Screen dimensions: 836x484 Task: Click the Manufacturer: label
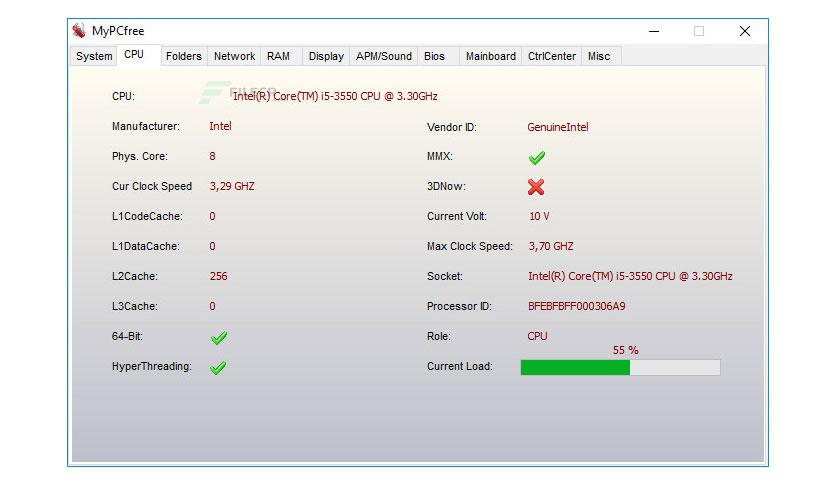[x=146, y=126]
